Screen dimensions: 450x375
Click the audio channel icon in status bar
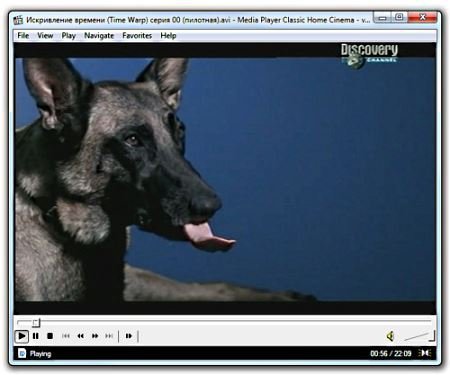(x=425, y=353)
